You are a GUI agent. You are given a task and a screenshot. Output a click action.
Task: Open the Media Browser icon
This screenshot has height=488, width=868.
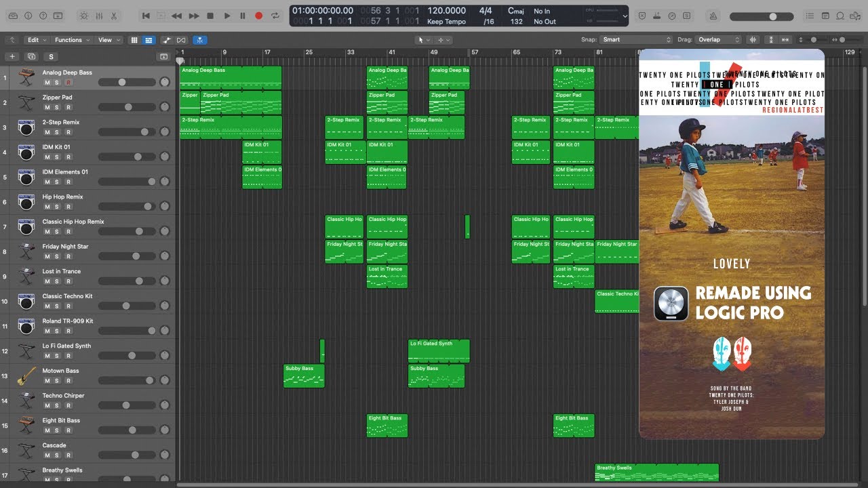click(856, 16)
